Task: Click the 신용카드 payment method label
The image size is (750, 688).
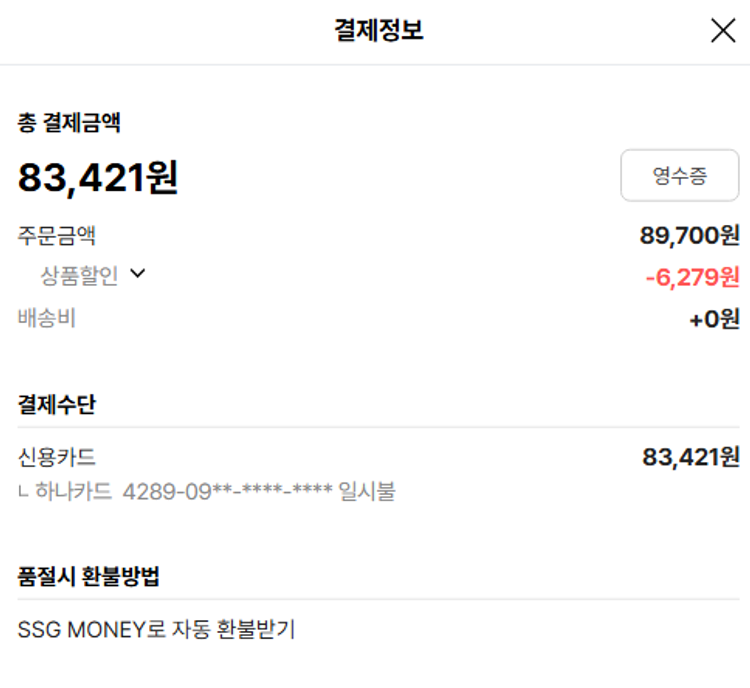Action: 57,457
